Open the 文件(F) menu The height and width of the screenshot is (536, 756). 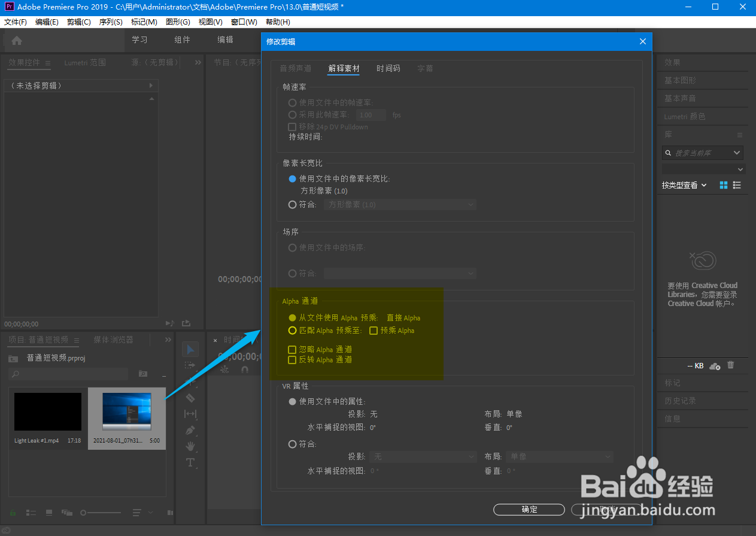click(x=16, y=22)
